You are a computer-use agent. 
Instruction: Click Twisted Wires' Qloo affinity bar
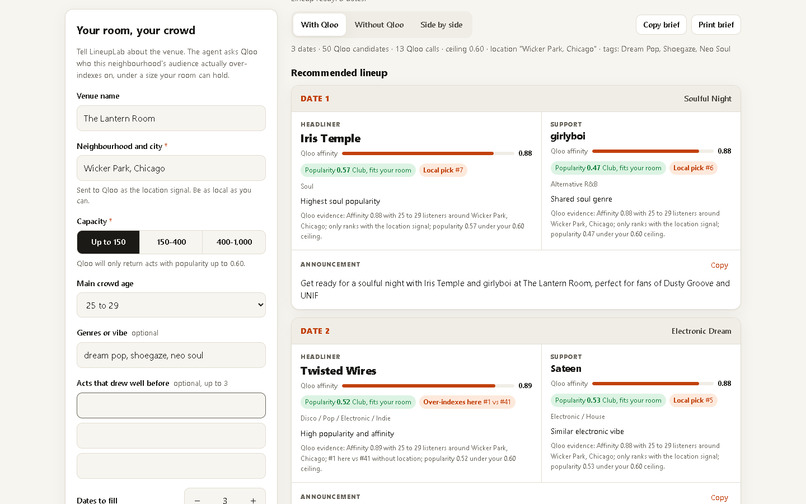[x=428, y=386]
